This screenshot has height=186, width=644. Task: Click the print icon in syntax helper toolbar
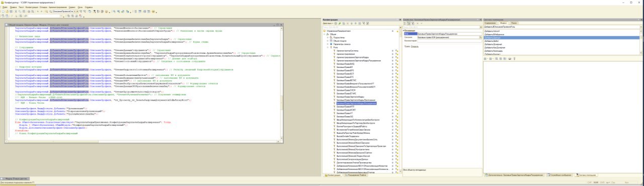[x=509, y=58]
